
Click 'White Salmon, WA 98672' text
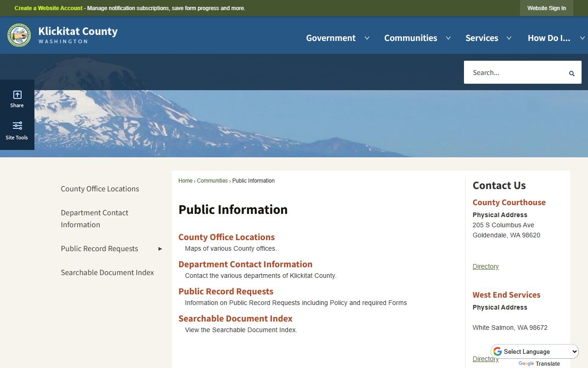click(x=510, y=328)
